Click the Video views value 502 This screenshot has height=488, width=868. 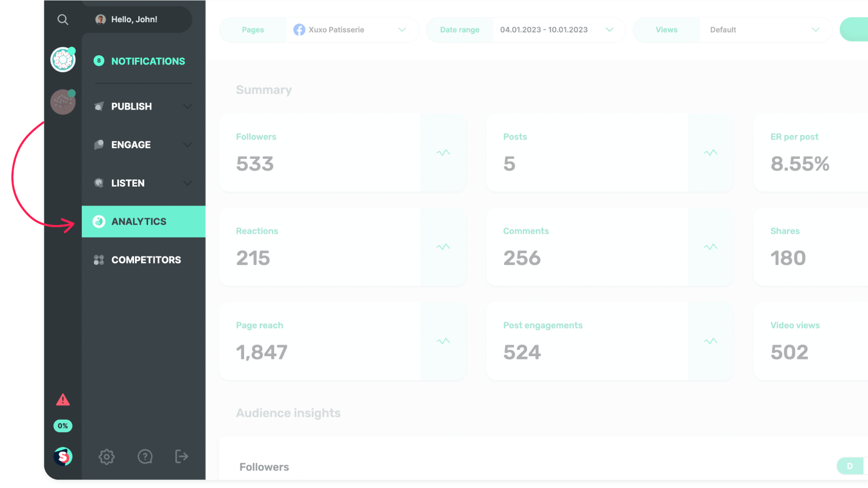click(x=789, y=352)
